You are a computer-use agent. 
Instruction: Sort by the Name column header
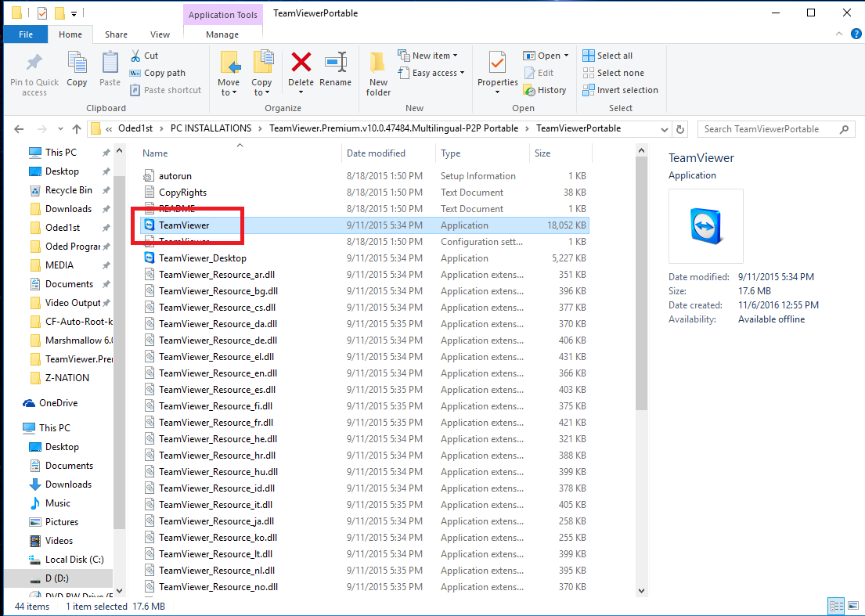pos(155,153)
